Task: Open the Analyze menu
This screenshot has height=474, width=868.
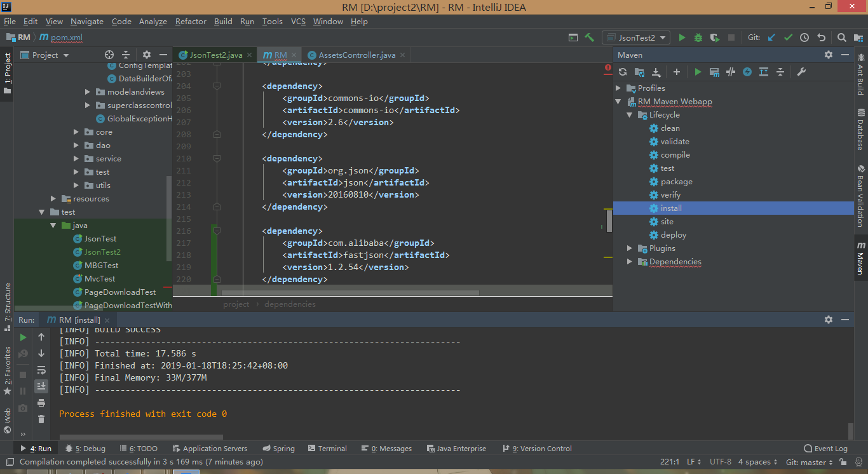Action: [153, 22]
